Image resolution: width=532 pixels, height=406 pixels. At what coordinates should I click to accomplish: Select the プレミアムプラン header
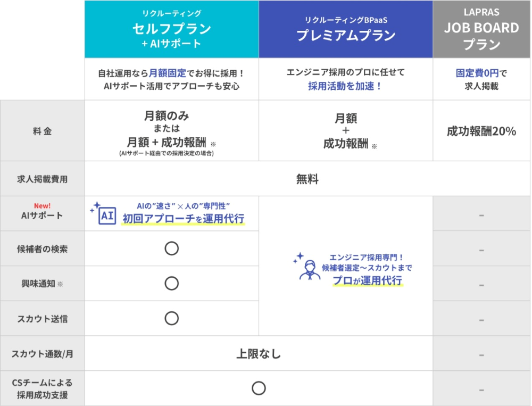click(346, 29)
